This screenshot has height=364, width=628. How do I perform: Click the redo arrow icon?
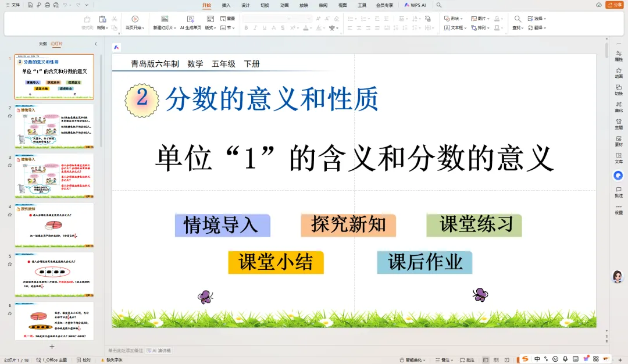[x=78, y=5]
